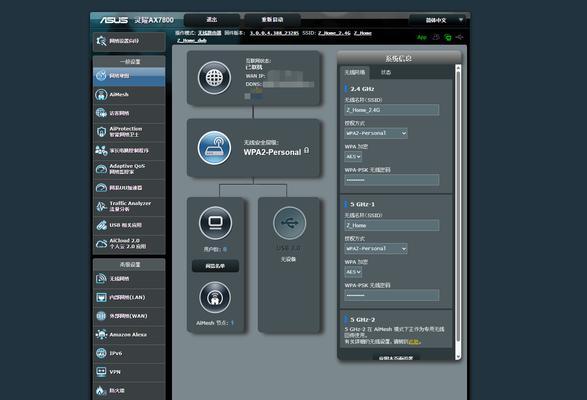The width and height of the screenshot is (587, 400).
Task: Click the operation mode wireless router link
Action: point(210,33)
